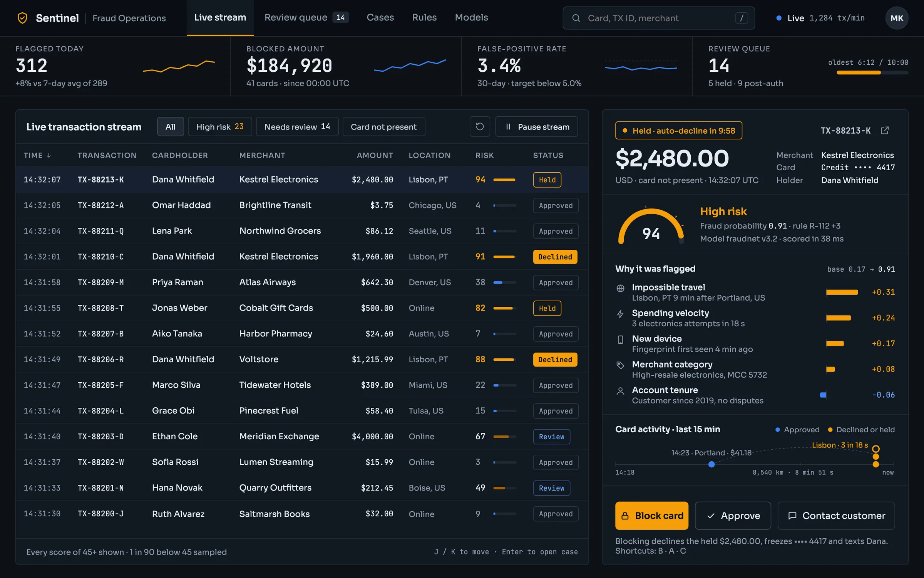Click the Lisbon top timeline marker
This screenshot has width=924, height=578.
875,449
